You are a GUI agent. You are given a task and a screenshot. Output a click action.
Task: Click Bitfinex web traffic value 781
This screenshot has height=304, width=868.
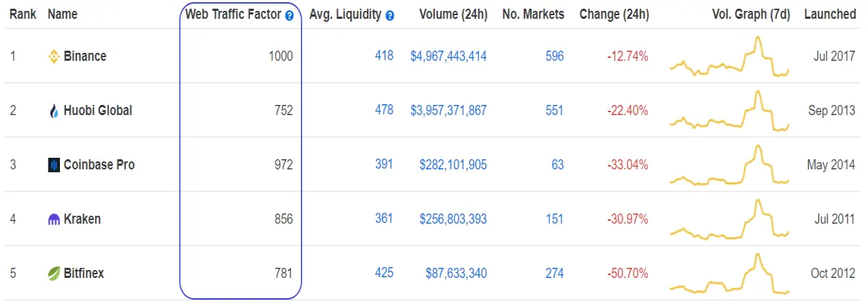(x=284, y=274)
